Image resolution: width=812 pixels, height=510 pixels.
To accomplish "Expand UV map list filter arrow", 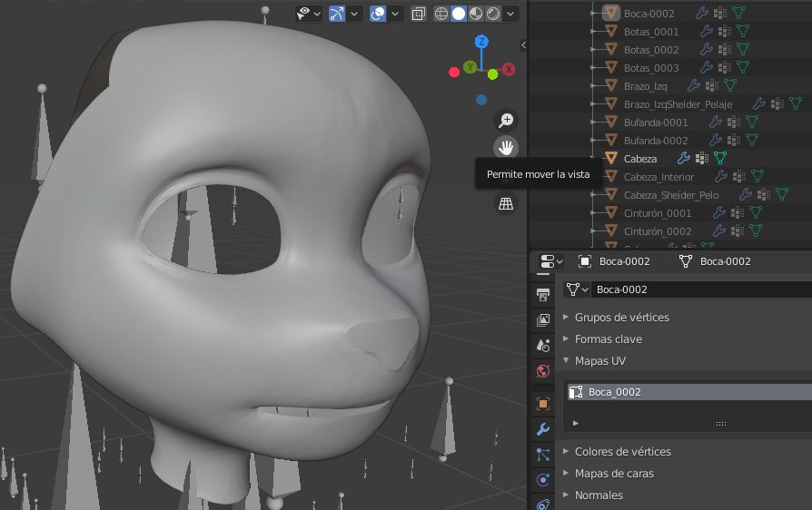I will point(575,423).
